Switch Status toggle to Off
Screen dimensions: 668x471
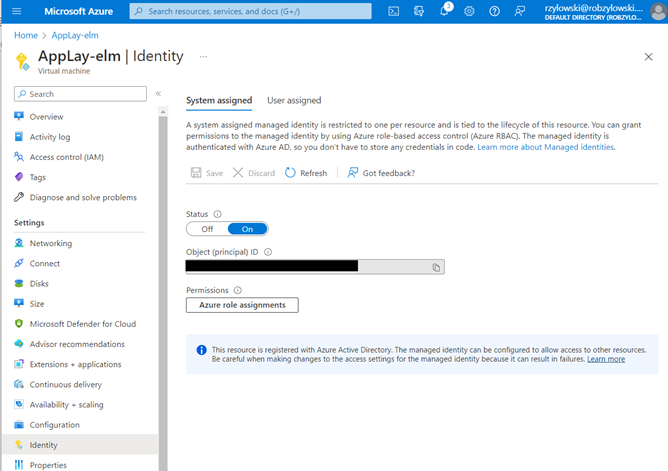coord(207,229)
